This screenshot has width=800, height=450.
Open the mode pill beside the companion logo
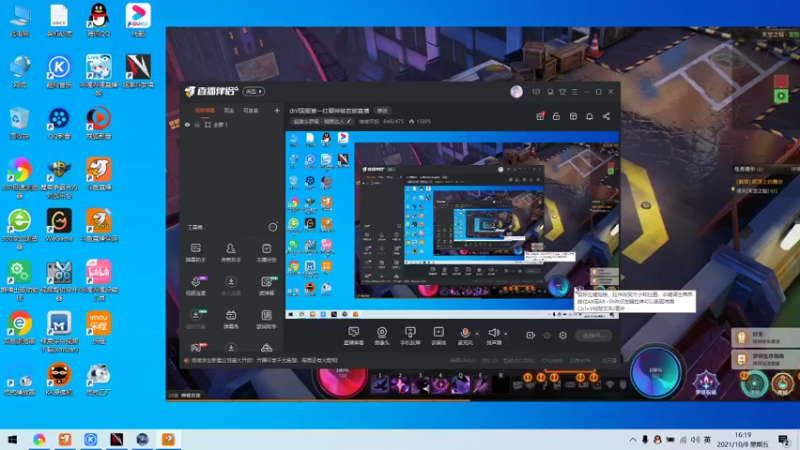pyautogui.click(x=254, y=91)
